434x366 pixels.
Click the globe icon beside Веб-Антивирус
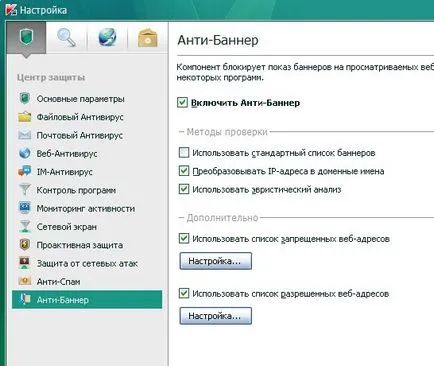click(25, 153)
